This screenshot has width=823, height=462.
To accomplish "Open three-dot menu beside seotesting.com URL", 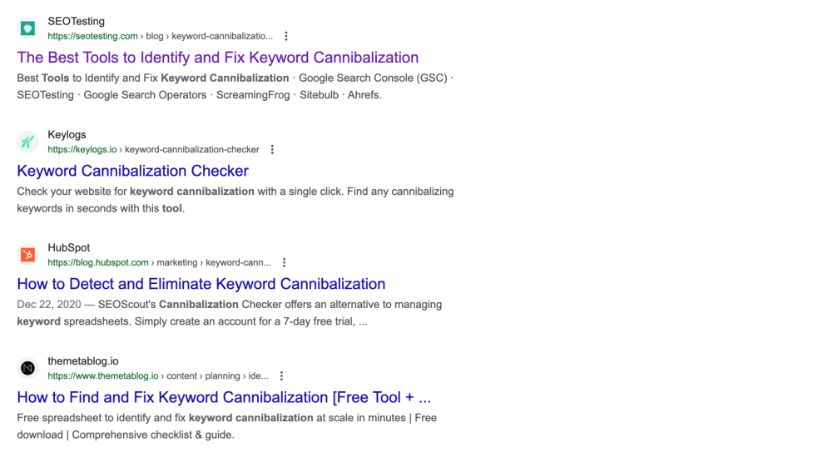I will 286,36.
